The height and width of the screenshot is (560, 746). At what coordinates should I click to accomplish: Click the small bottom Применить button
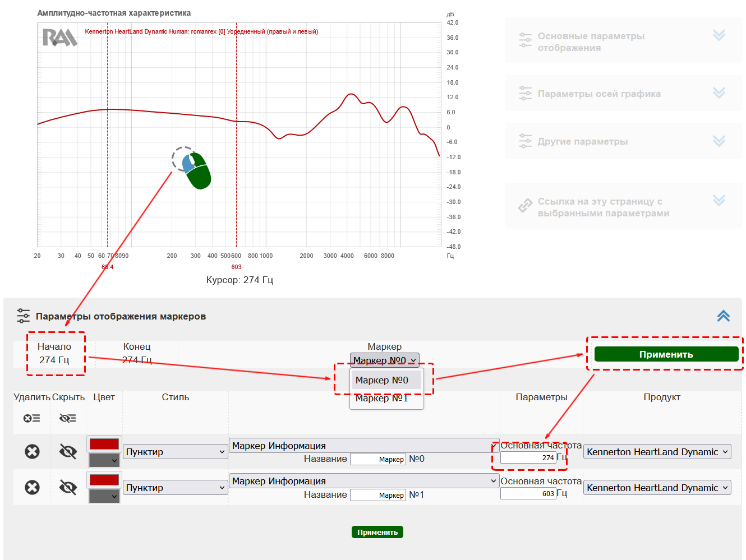pos(377,532)
